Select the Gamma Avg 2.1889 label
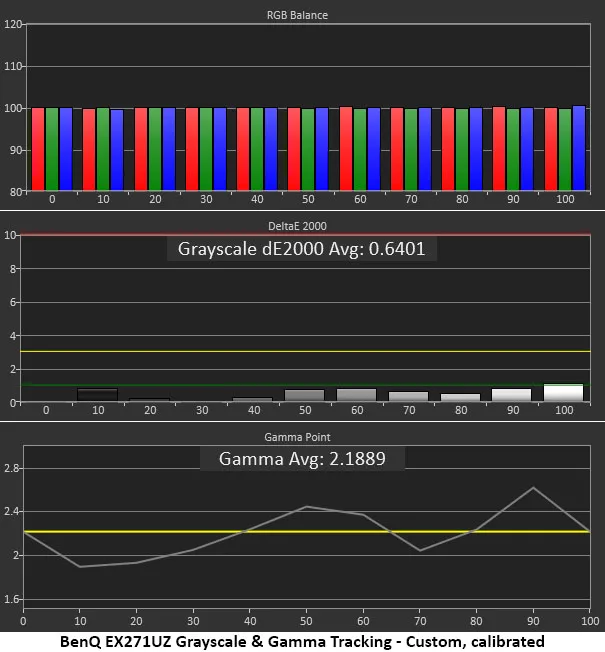Viewport: 605px width, 652px height. click(x=301, y=460)
